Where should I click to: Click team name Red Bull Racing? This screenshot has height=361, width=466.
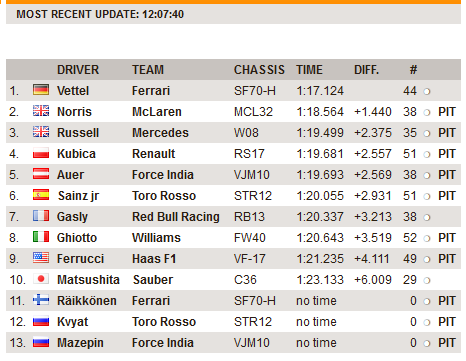tap(176, 217)
